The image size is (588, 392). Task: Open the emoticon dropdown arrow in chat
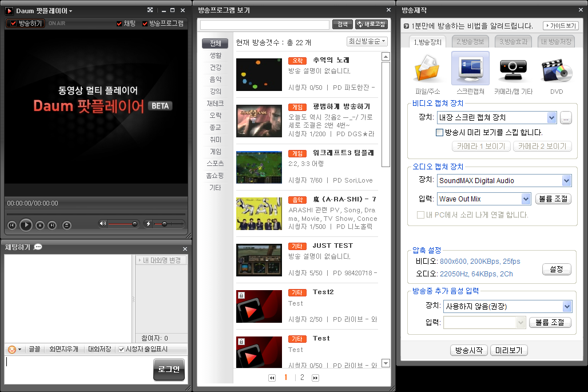tap(19, 349)
